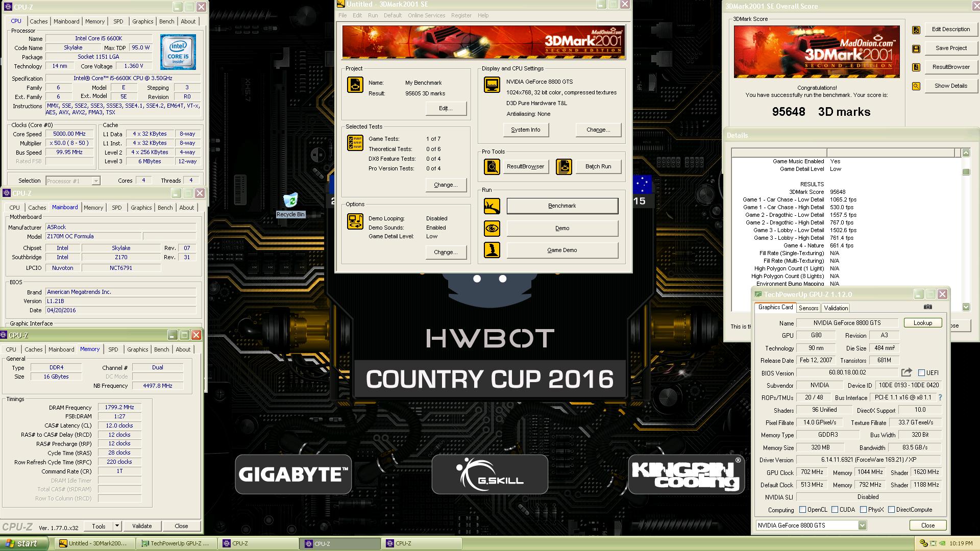Click the ResultBrowser icon in score window

[x=916, y=67]
